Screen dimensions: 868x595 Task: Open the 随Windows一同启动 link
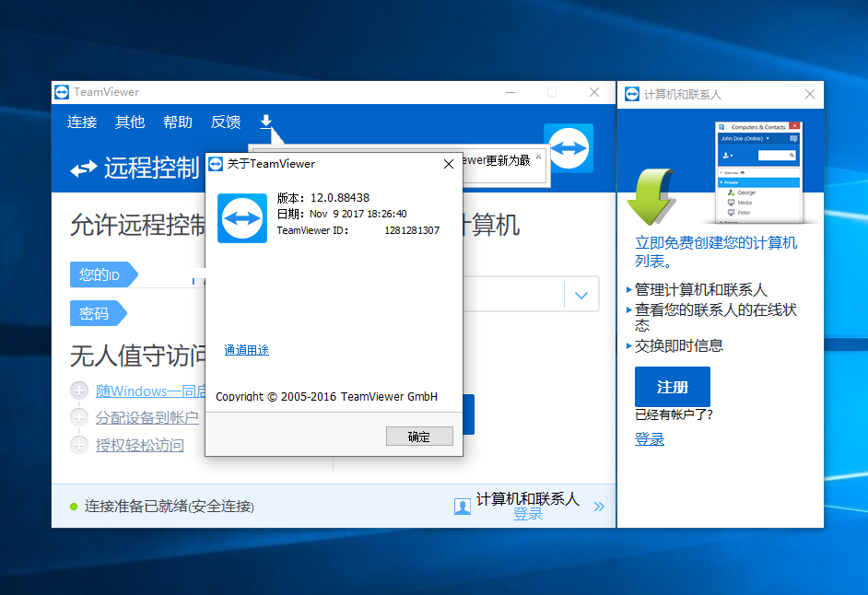(150, 391)
